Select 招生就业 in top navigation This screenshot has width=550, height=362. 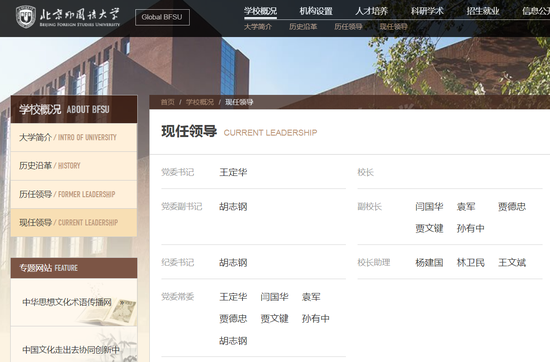point(483,11)
